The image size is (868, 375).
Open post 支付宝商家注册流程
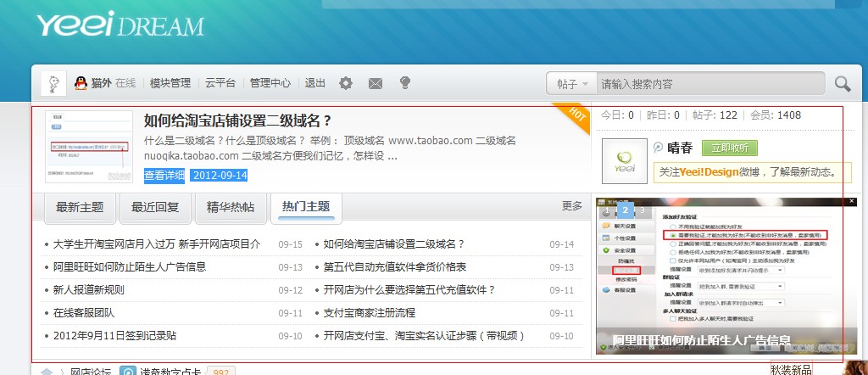click(370, 313)
